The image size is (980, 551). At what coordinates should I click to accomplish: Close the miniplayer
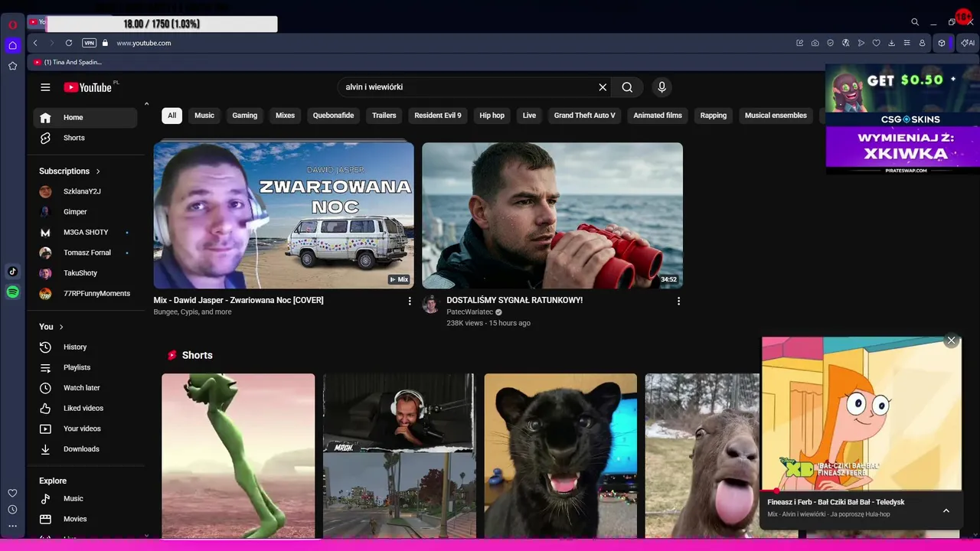point(952,341)
